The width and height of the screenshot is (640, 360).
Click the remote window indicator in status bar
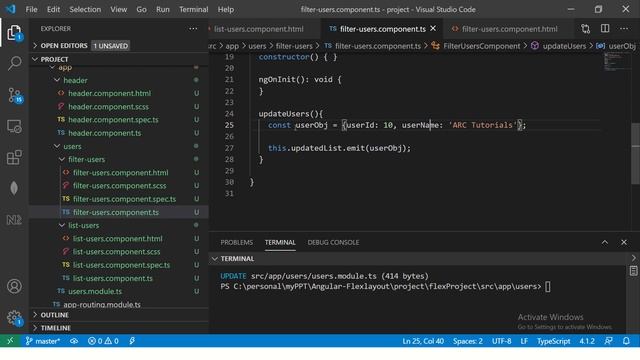pos(10,341)
